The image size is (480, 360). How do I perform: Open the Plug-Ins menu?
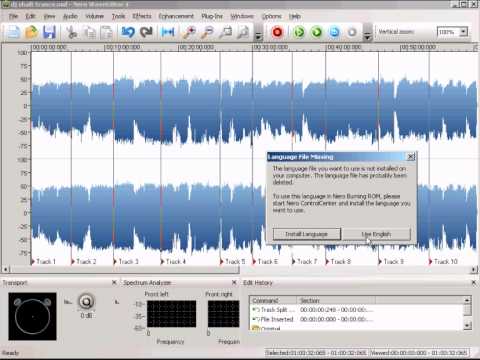click(212, 16)
